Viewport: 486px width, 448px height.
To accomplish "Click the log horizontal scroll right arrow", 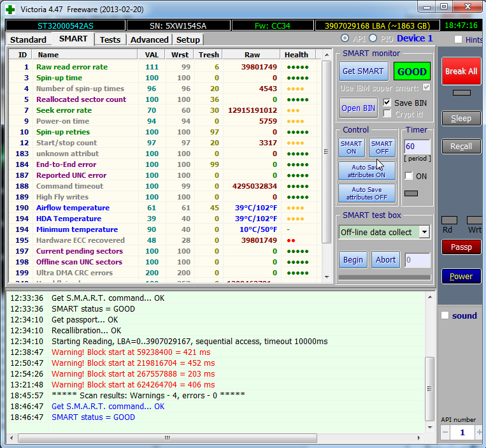I will 418,438.
